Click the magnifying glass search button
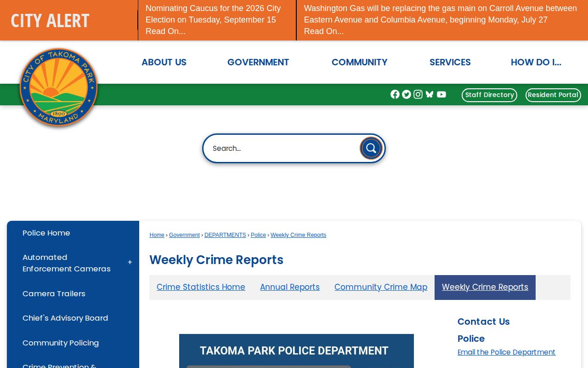This screenshot has width=588, height=368. click(371, 148)
